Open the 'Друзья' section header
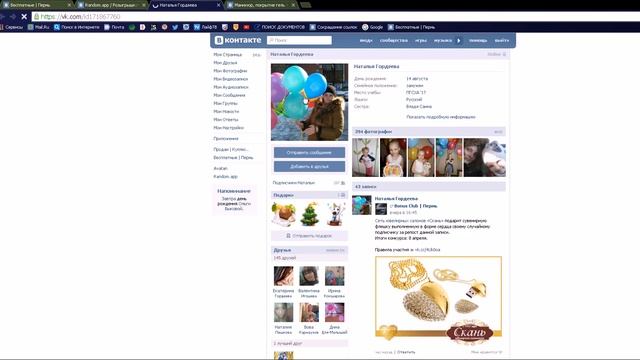The height and width of the screenshot is (360, 640). 309,250
